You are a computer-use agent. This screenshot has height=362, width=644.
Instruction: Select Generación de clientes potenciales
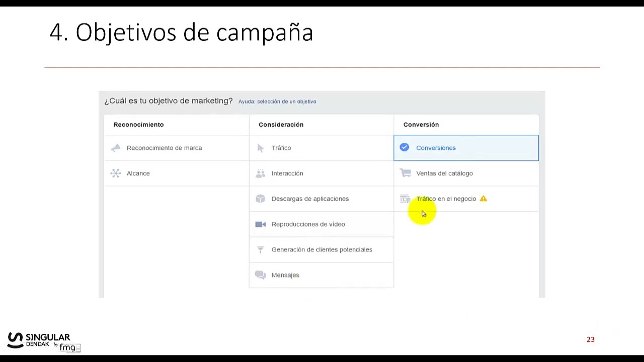click(x=322, y=249)
